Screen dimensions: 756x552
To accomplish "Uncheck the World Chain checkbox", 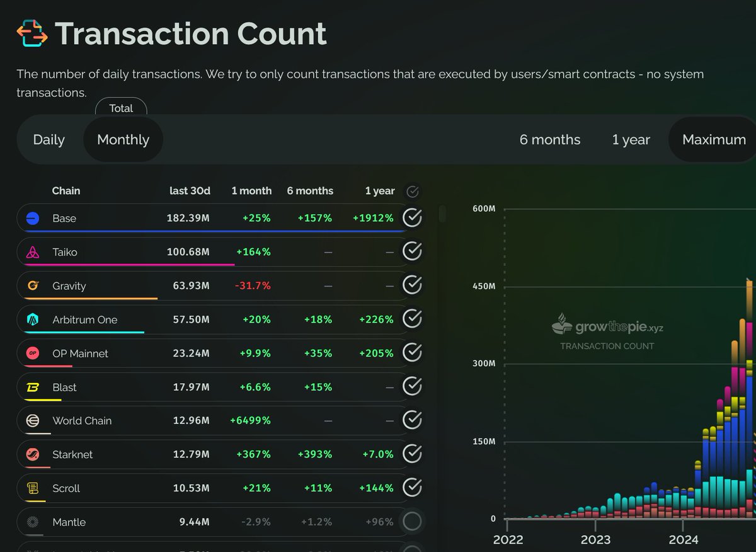I will (412, 420).
